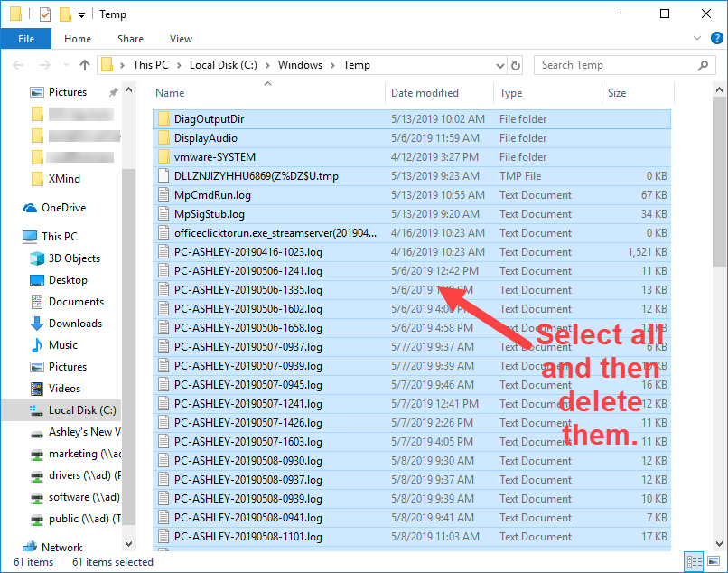The image size is (728, 573).
Task: Click the New Folder icon in title bar
Action: tap(65, 14)
